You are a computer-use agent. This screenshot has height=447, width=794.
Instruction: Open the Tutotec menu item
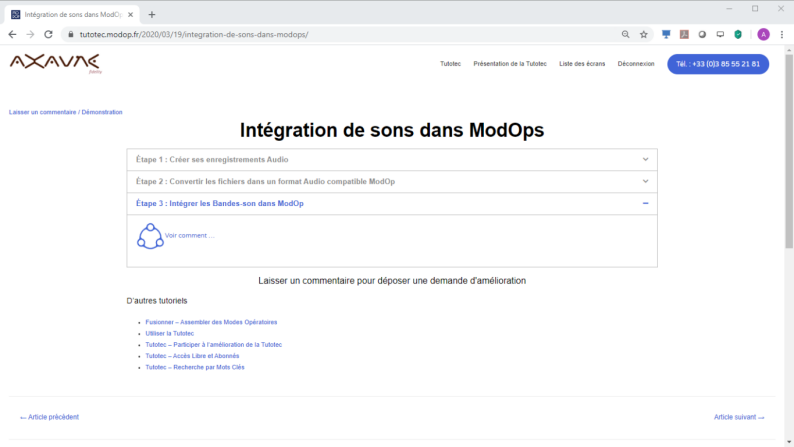[x=450, y=64]
